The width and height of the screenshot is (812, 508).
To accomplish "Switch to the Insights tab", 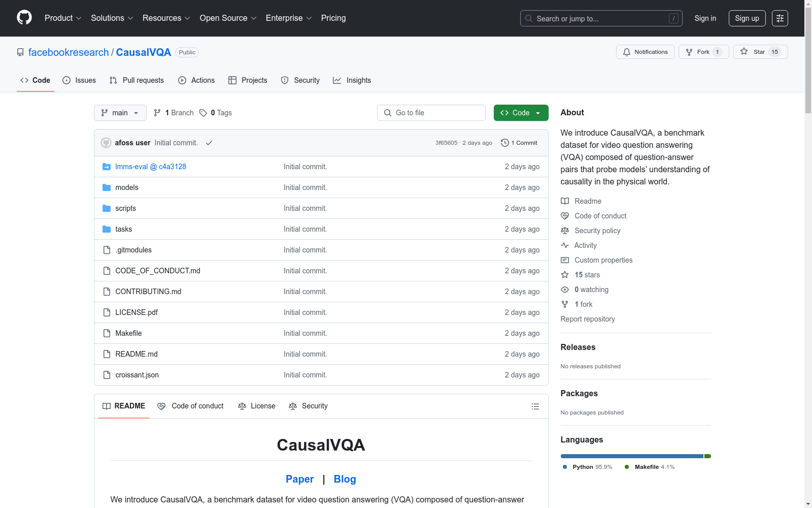I will pyautogui.click(x=352, y=80).
